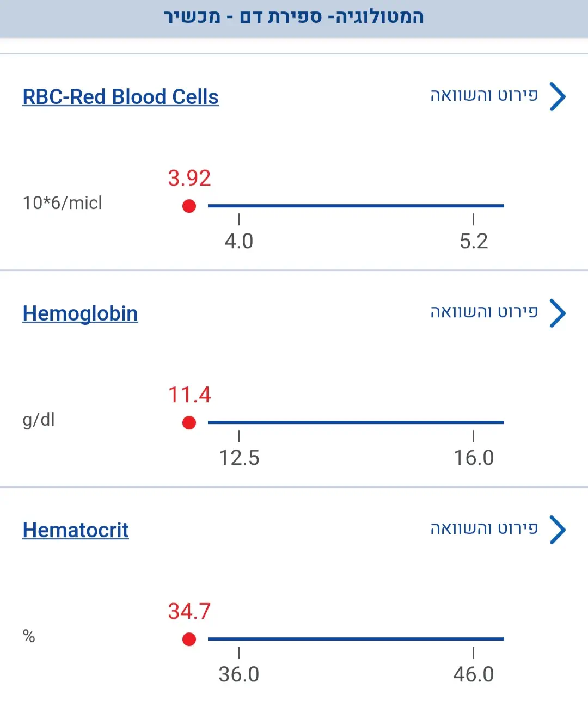This screenshot has width=588, height=701.
Task: Open the RBC-Red Blood Cells link
Action: pyautogui.click(x=120, y=97)
